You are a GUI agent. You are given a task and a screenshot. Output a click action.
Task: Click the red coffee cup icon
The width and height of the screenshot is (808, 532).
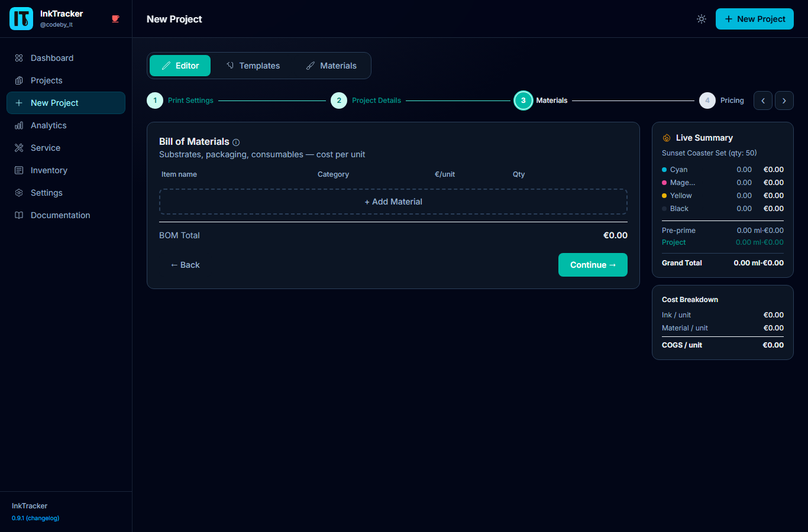tap(115, 19)
